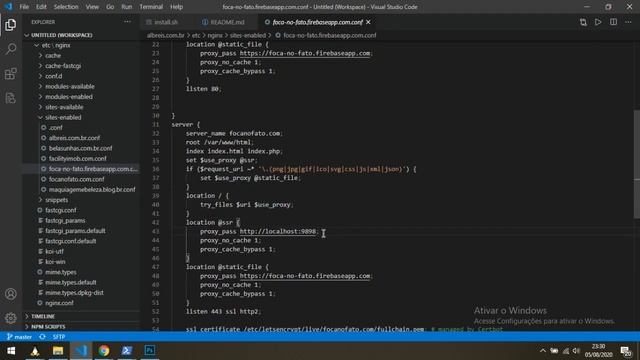
Task: Open the Accounts menu icon
Action: [11, 294]
